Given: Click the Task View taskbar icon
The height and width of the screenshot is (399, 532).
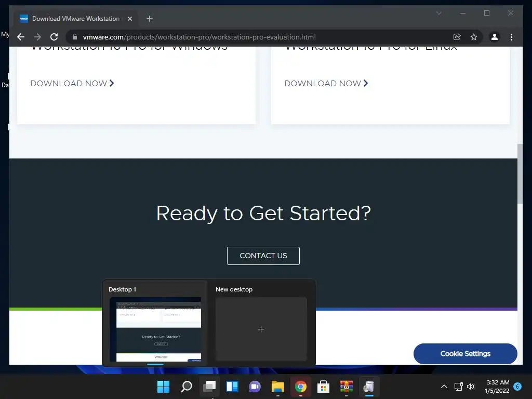Looking at the screenshot, I should pyautogui.click(x=209, y=387).
